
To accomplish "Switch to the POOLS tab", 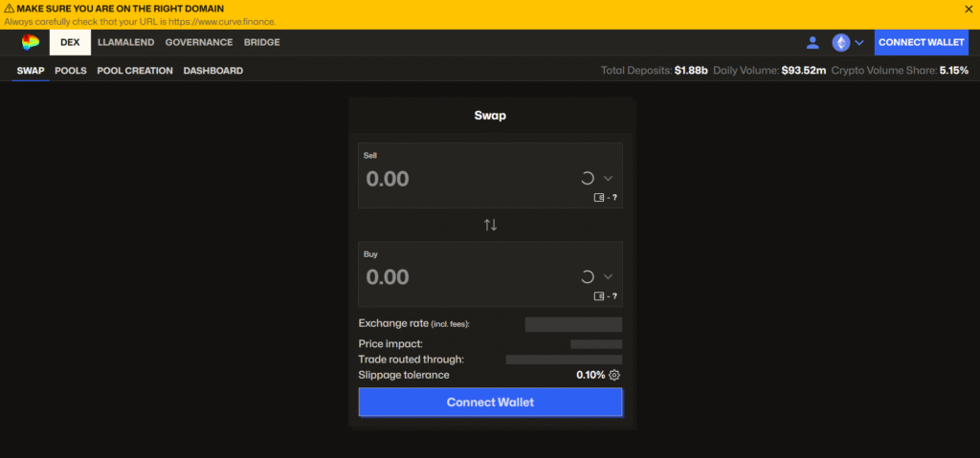I will 71,71.
